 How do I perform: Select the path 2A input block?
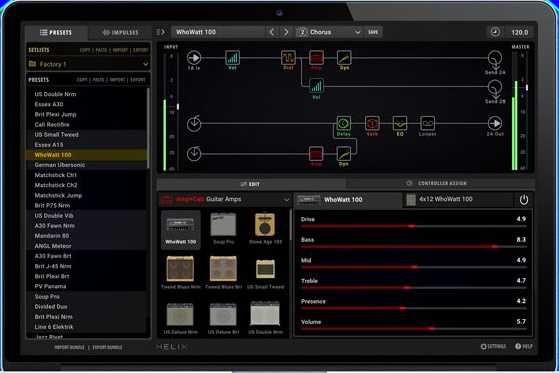click(x=194, y=124)
